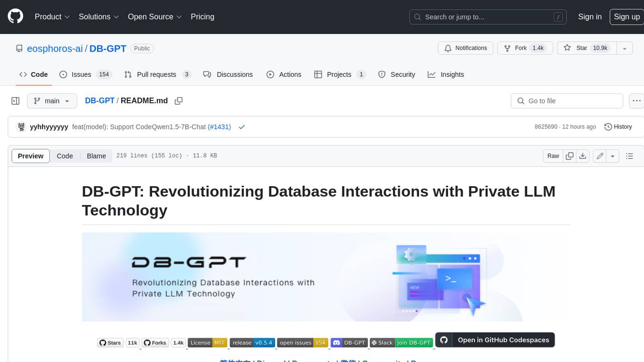Edit this file pencil icon
This screenshot has height=362, width=644.
coord(600,156)
